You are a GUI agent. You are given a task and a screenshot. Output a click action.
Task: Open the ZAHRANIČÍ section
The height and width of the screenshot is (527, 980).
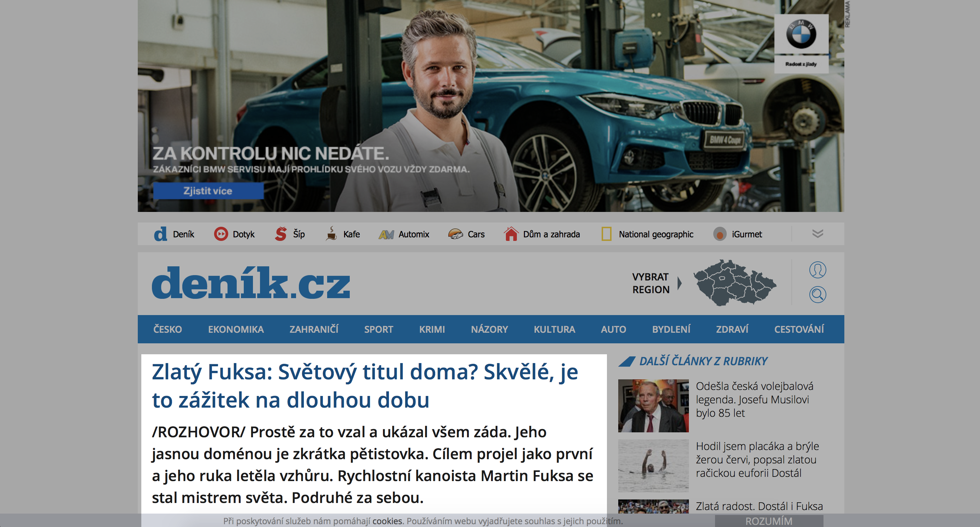pyautogui.click(x=314, y=329)
